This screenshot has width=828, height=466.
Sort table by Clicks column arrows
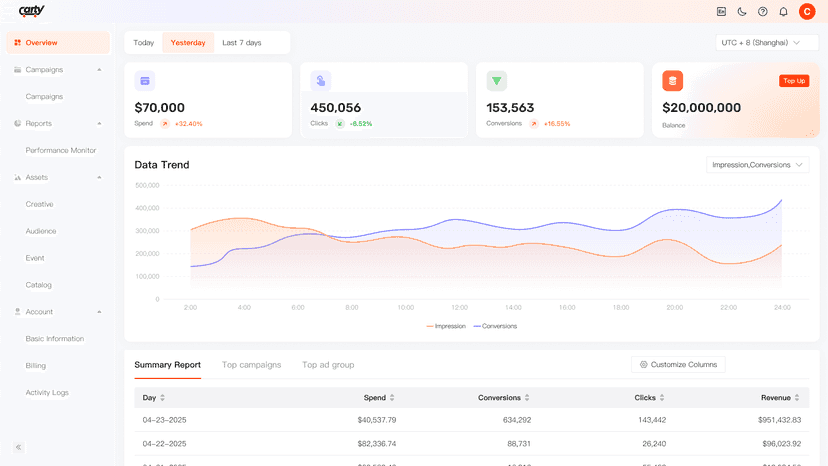[662, 398]
